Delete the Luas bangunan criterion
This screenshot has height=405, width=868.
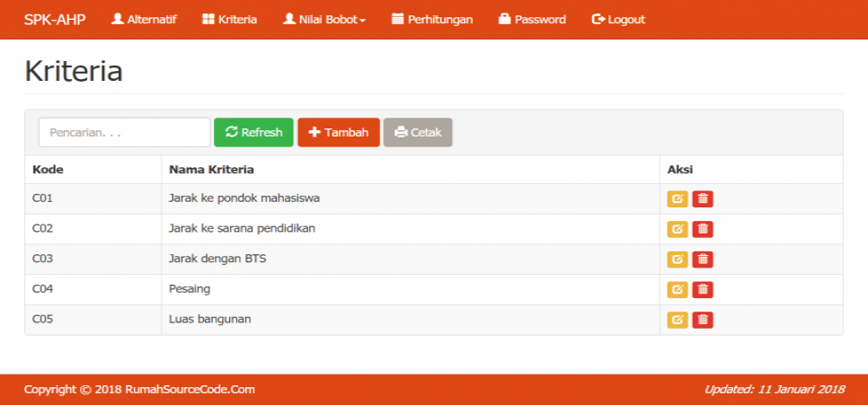(x=703, y=320)
